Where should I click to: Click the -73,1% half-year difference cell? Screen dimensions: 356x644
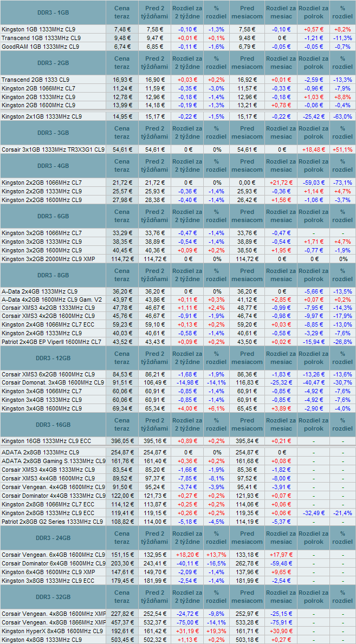point(343,182)
